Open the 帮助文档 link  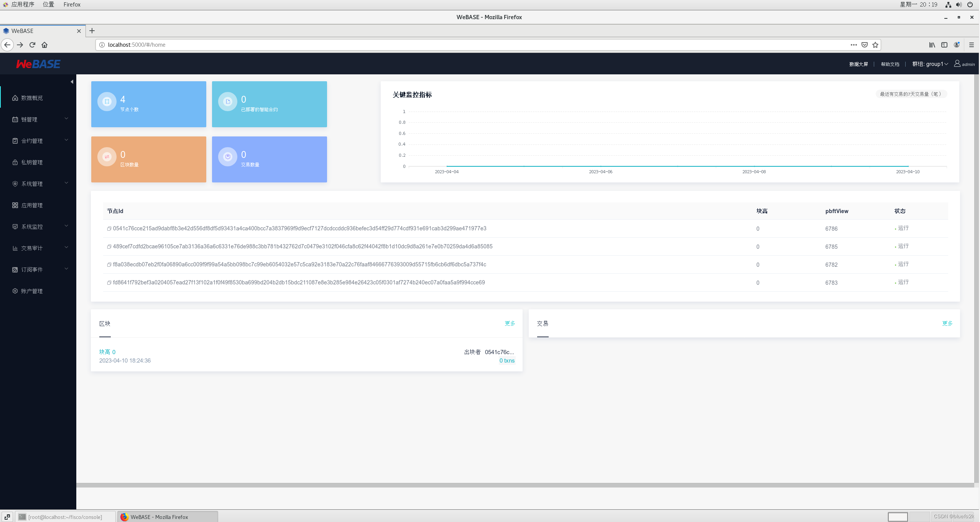click(890, 64)
